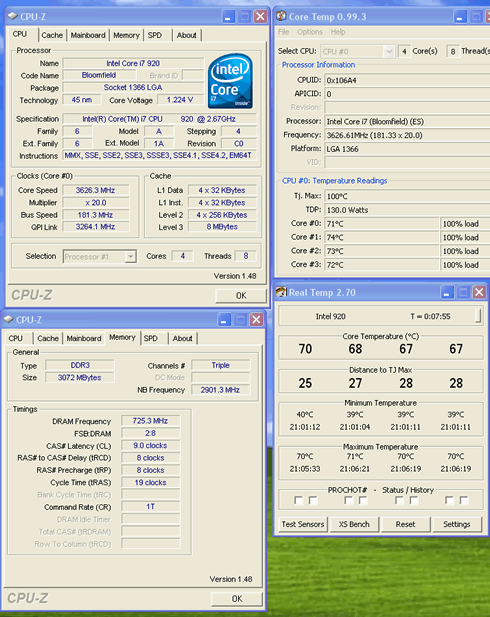This screenshot has width=490, height=617.
Task: Click the Core #1 temperature reading 74°C
Action: pos(382,237)
